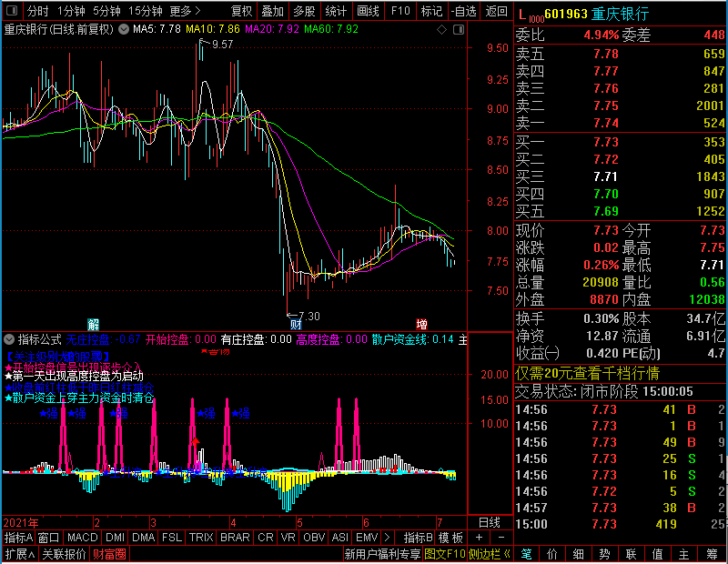
Task: Click the 日线 period label
Action: tap(490, 523)
